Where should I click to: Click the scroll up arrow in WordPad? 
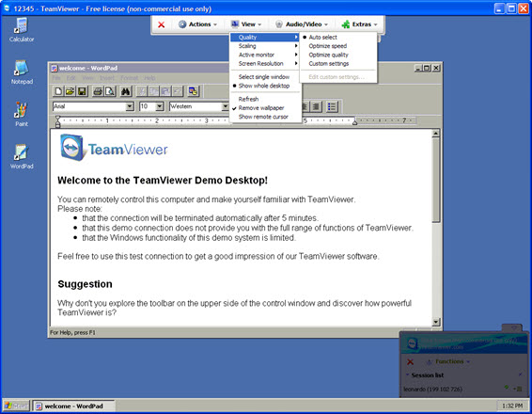click(436, 133)
